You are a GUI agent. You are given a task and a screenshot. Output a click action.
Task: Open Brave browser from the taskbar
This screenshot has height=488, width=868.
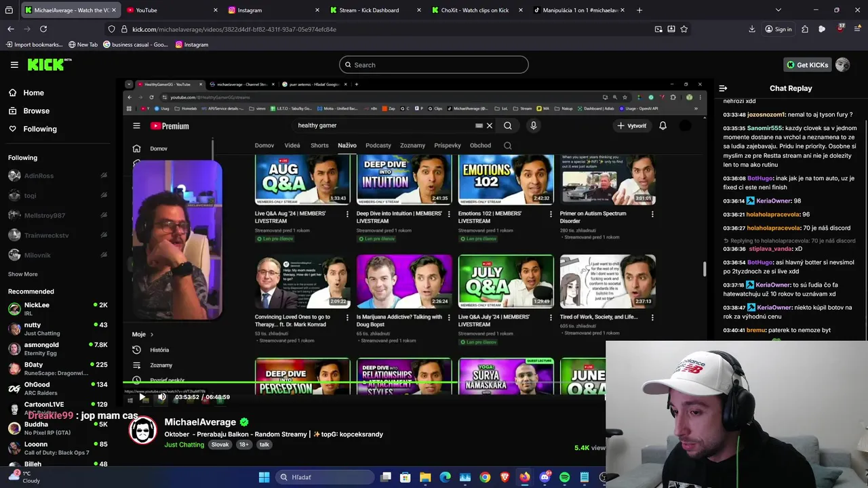coord(505,477)
